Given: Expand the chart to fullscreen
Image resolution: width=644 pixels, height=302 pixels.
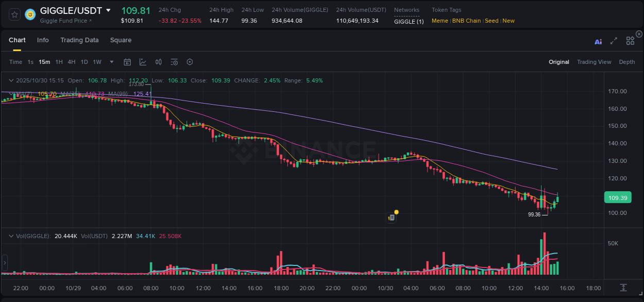Looking at the screenshot, I should (x=614, y=42).
